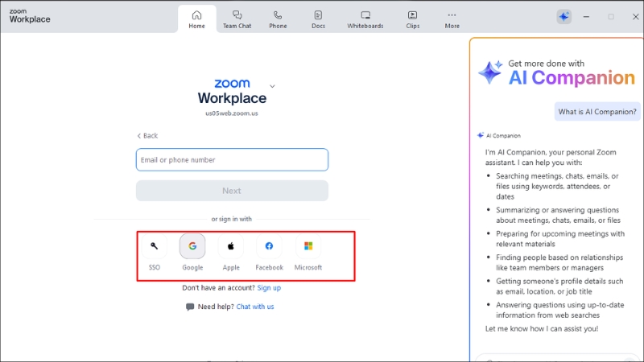Screen dimensions: 644x362
Task: Focus the Email or phone number field
Action: 232,159
